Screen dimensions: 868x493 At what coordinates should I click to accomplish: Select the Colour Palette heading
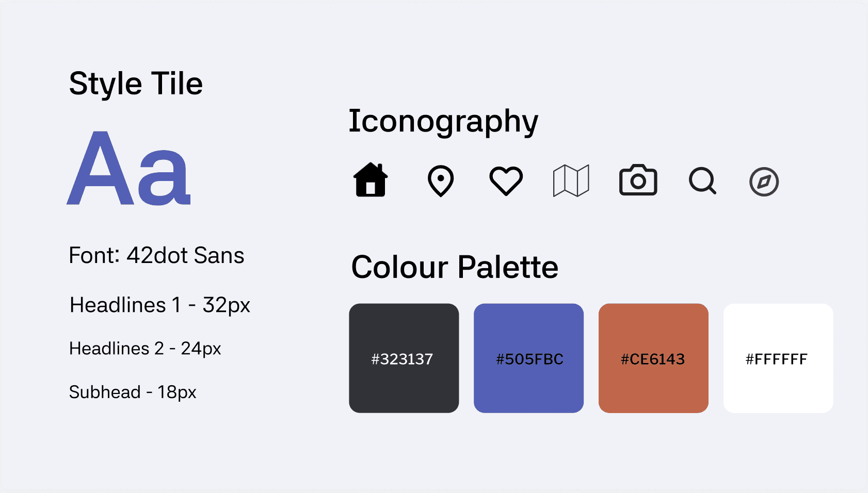click(455, 267)
